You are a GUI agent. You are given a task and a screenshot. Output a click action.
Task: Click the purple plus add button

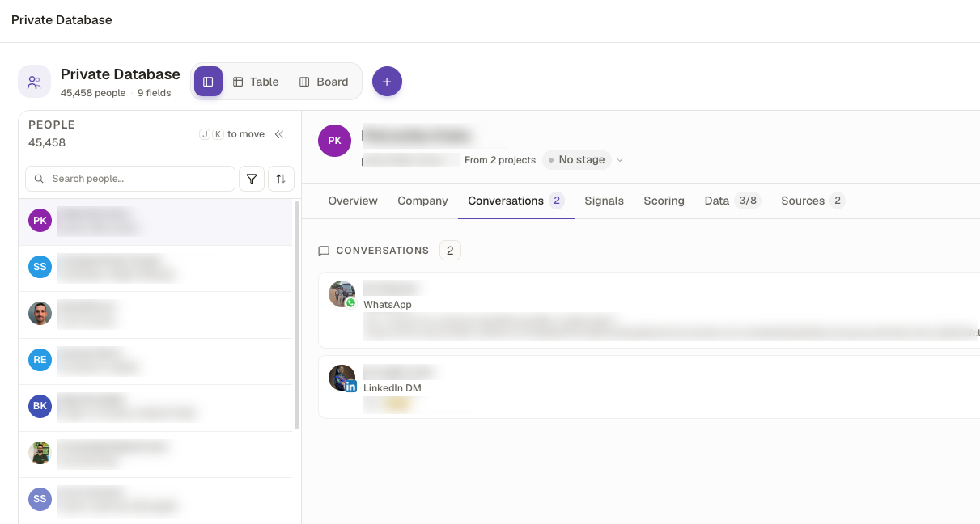[387, 82]
